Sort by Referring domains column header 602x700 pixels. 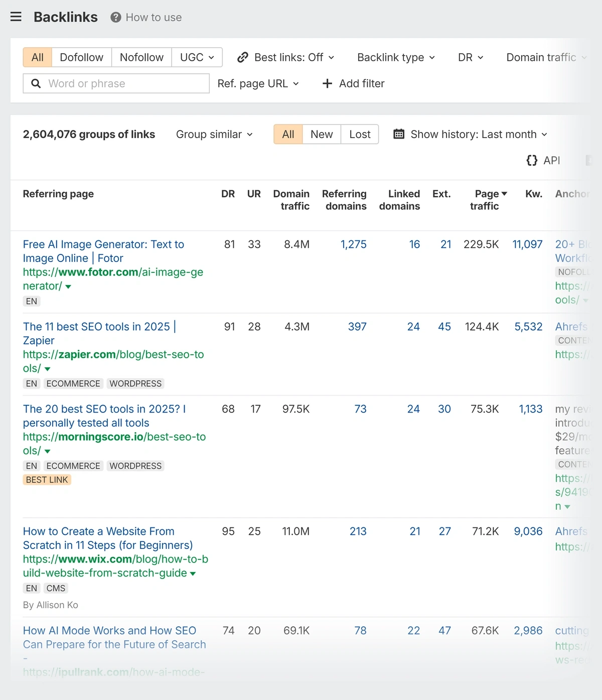(344, 200)
